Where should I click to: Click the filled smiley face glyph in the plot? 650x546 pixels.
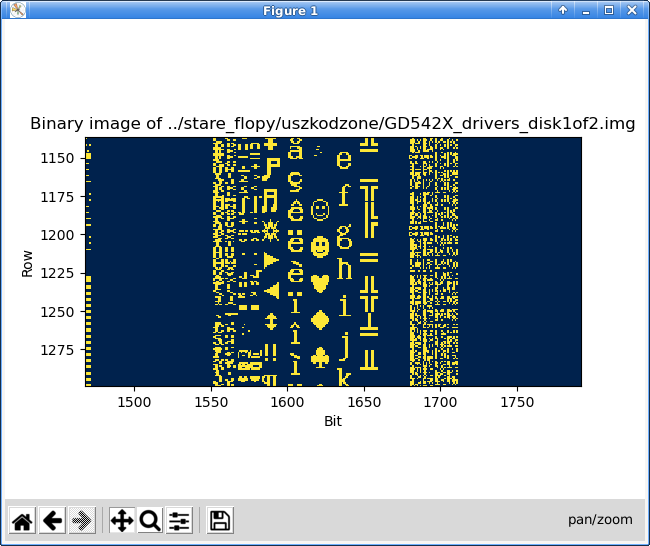point(320,247)
